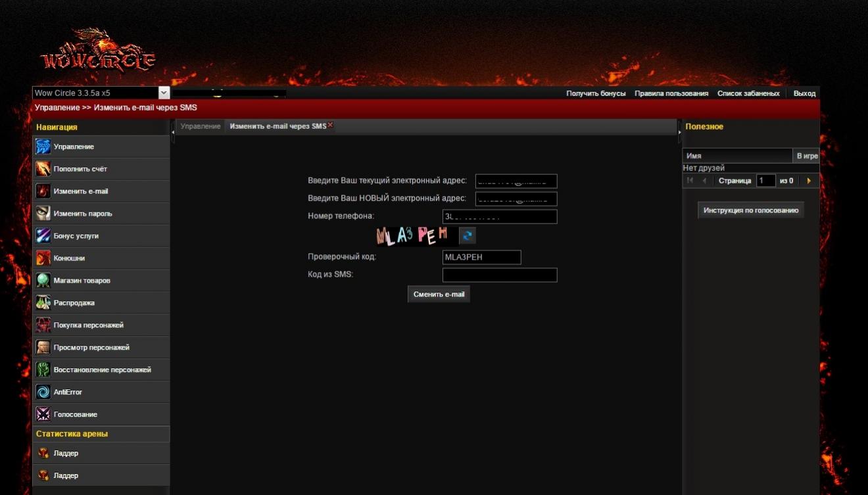Switch to the Управление tab
Viewport: 868px width, 495px height.
201,126
